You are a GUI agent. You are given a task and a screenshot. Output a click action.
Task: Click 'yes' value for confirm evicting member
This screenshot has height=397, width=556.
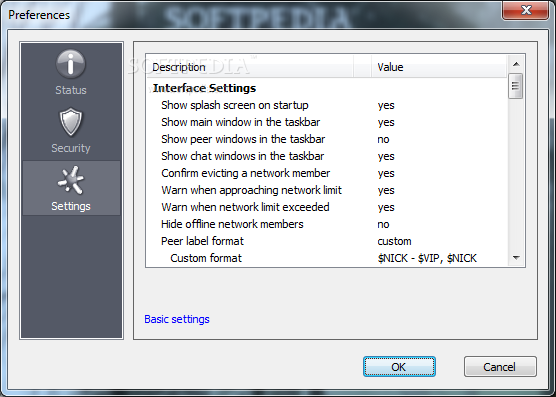[x=386, y=174]
